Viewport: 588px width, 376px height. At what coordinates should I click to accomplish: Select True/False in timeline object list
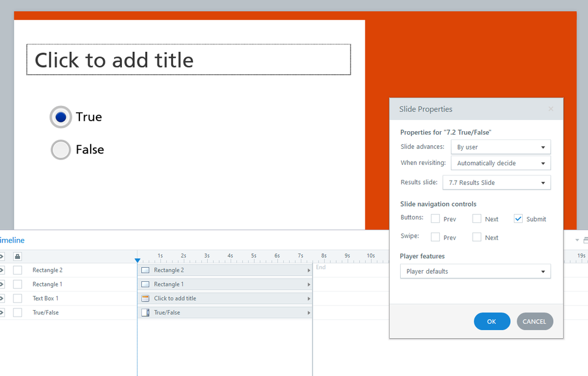tap(45, 312)
